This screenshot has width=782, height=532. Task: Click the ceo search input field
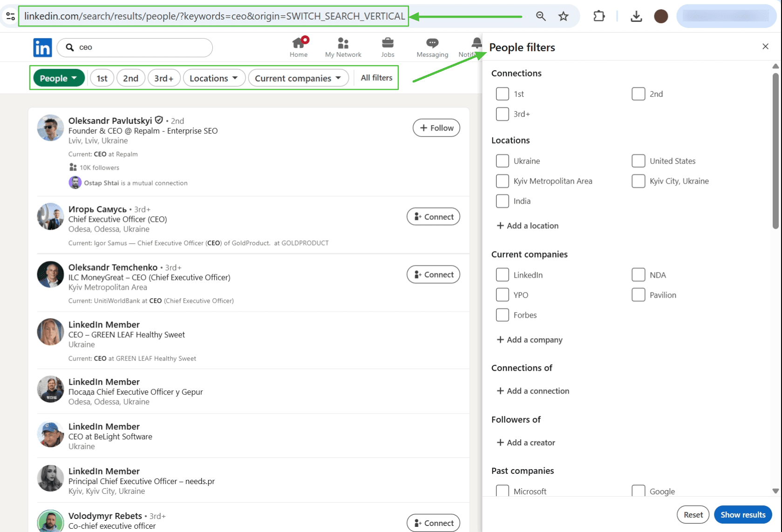pyautogui.click(x=135, y=47)
